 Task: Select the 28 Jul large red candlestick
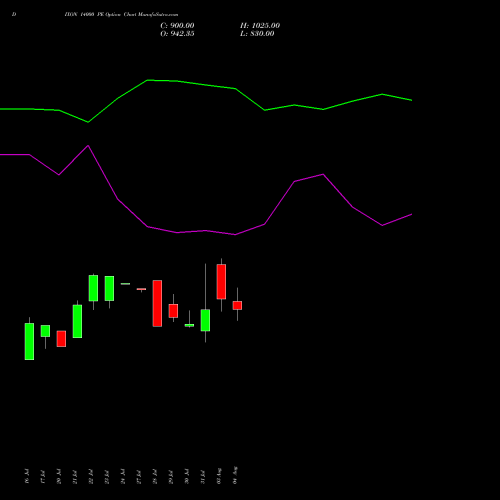(157, 303)
